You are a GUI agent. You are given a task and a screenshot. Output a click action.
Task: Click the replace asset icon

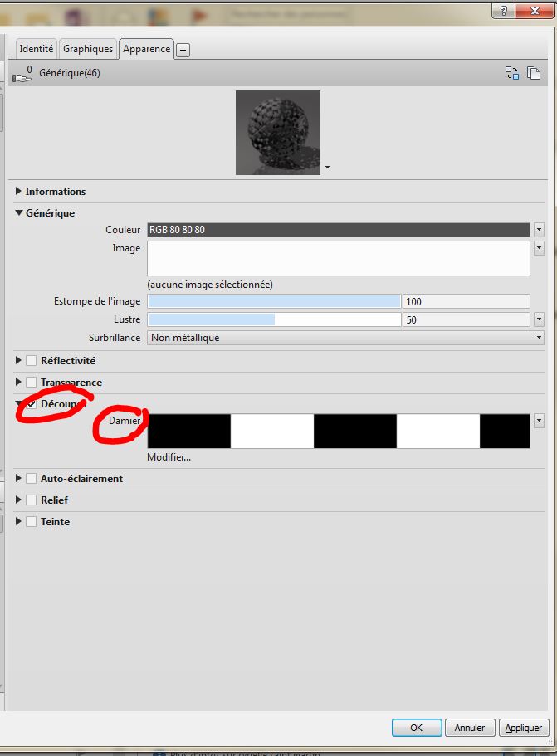click(x=512, y=73)
